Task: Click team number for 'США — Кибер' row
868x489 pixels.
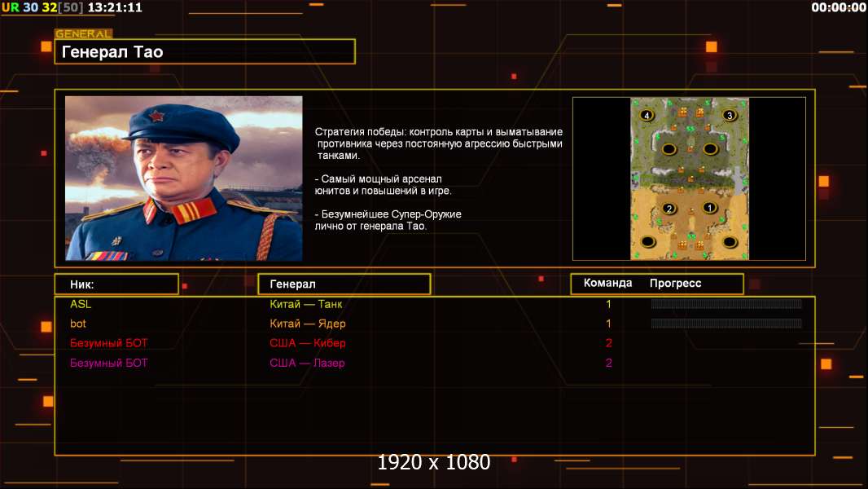Action: pos(608,343)
